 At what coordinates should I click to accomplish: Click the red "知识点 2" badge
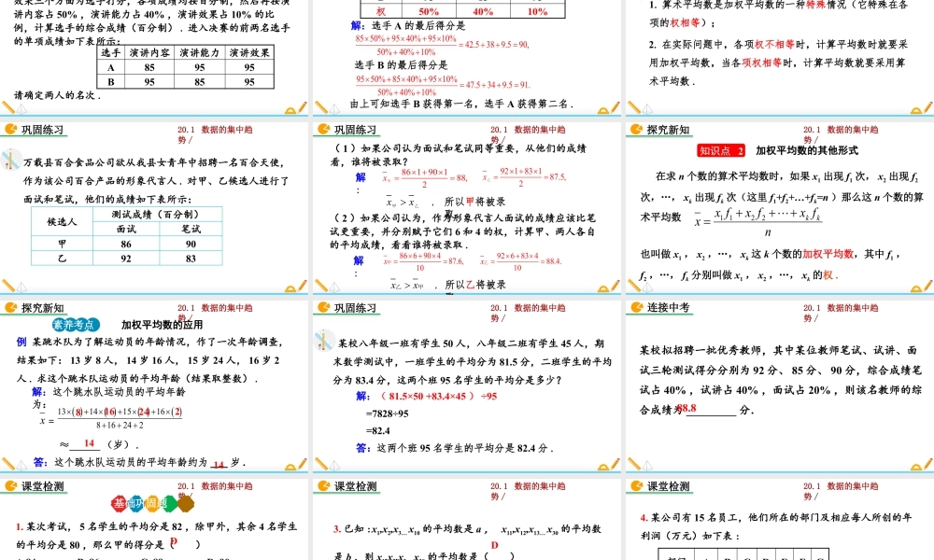[719, 151]
